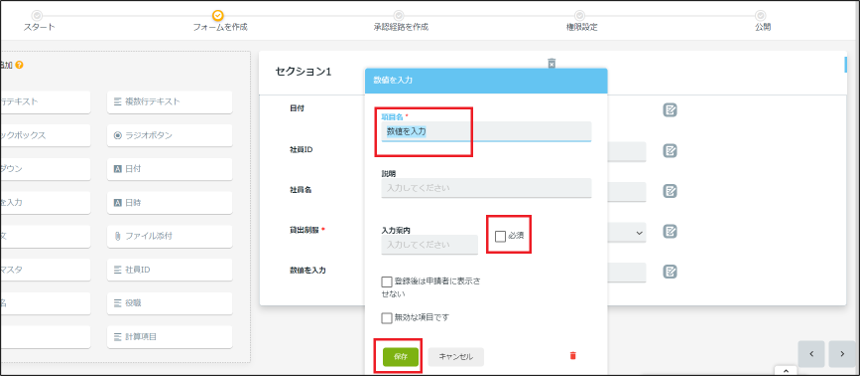Click the 数値を入力 dialog title bar
Screen dimensions: 860x376
click(x=486, y=81)
